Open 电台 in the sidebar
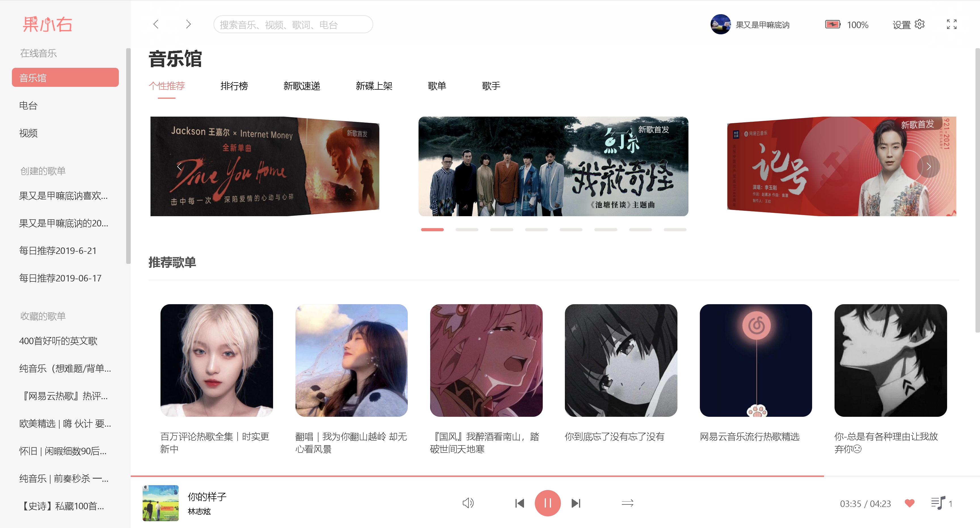 [29, 106]
